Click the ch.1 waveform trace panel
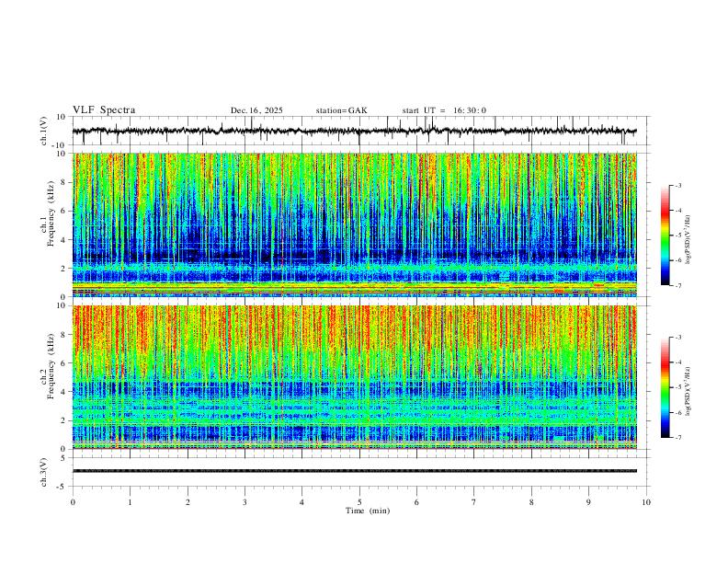The image size is (728, 563). coord(360,131)
